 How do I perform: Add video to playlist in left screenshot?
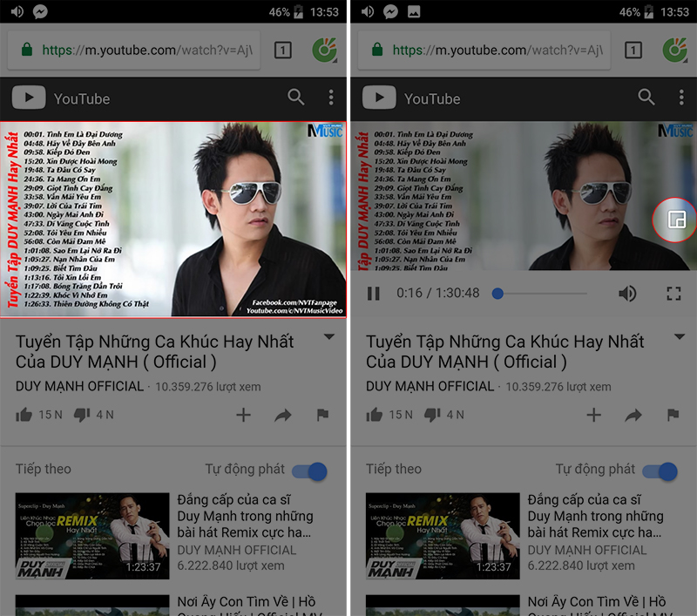point(243,415)
